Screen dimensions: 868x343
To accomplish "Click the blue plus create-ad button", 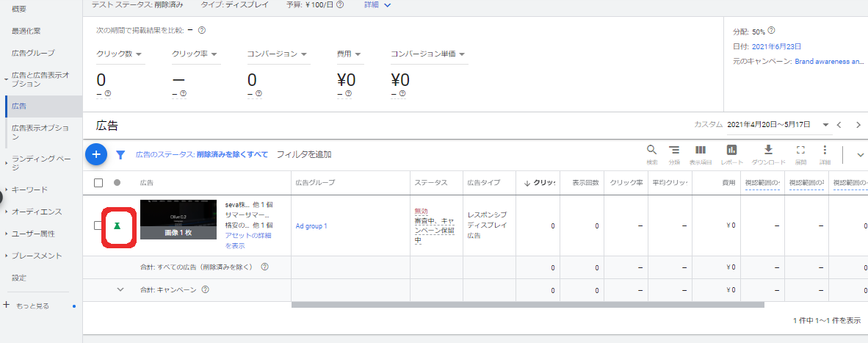I will tap(95, 154).
